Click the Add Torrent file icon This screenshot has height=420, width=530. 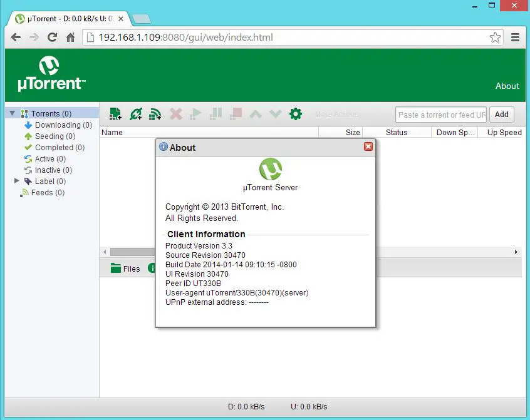coord(115,114)
